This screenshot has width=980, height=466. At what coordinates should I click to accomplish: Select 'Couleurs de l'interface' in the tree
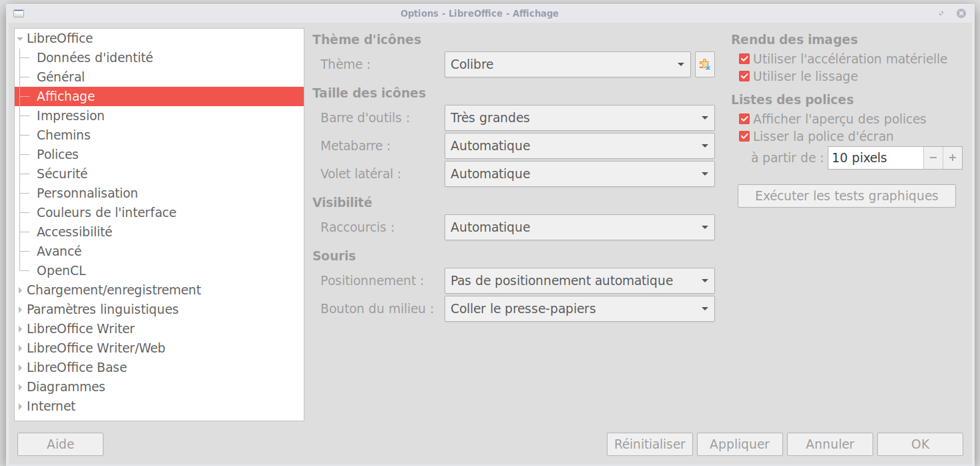pos(106,212)
